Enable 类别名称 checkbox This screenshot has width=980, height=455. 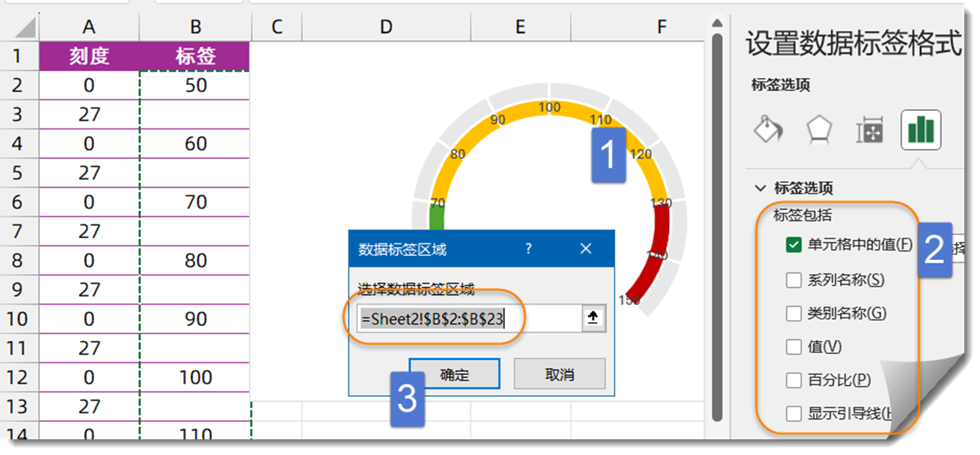(x=793, y=313)
